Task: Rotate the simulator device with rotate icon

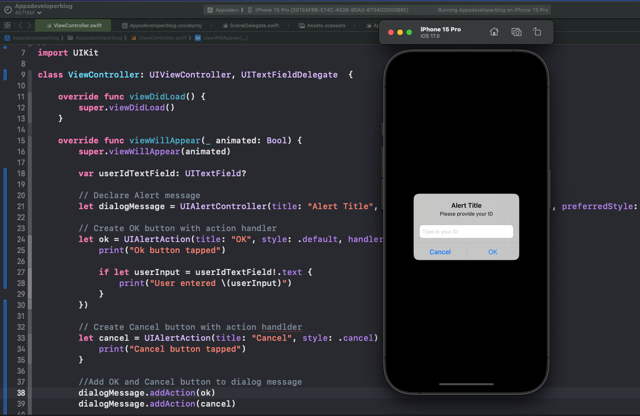Action: point(537,32)
